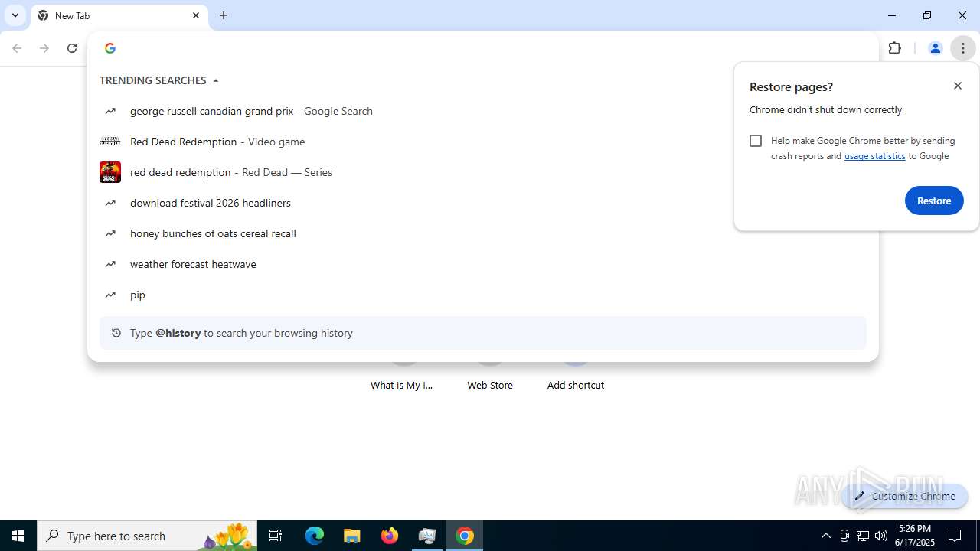This screenshot has height=551, width=980.
Task: Select george russell canadian grand prix suggestion
Action: (x=483, y=111)
